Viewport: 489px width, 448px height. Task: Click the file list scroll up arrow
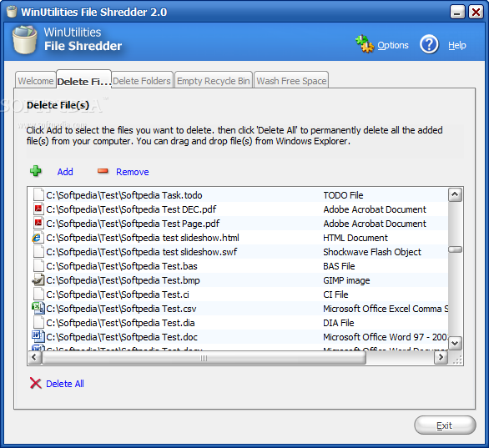tap(455, 195)
